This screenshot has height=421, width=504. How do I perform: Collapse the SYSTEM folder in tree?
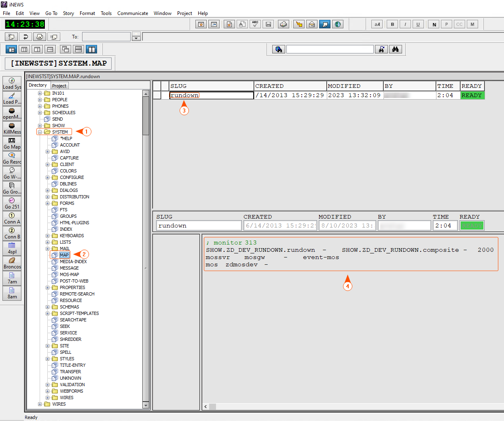pyautogui.click(x=40, y=132)
